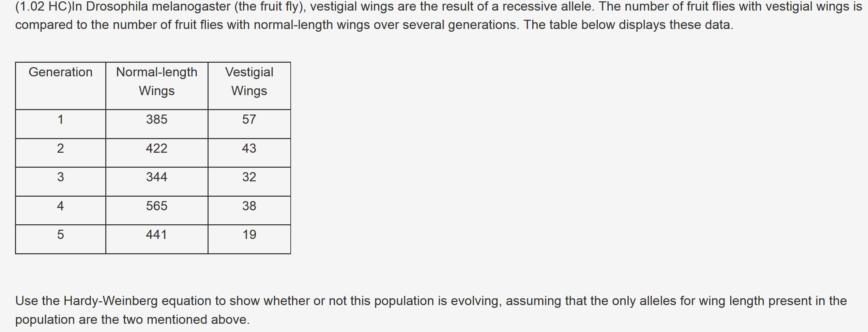Click the Hardy-Weinberg question paragraph
868x332 pixels.
click(431, 310)
